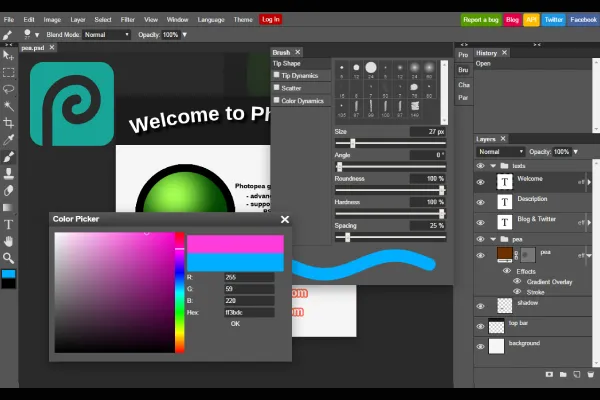Open the Filter menu
Image resolution: width=600 pixels, height=400 pixels.
[128, 19]
